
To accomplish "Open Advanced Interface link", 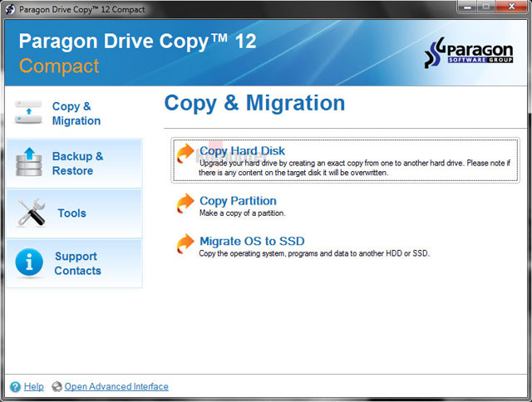I will (116, 386).
